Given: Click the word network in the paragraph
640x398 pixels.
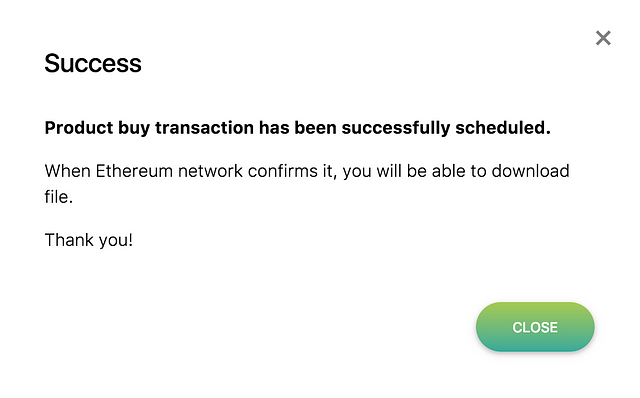Looking at the screenshot, I should coord(210,171).
